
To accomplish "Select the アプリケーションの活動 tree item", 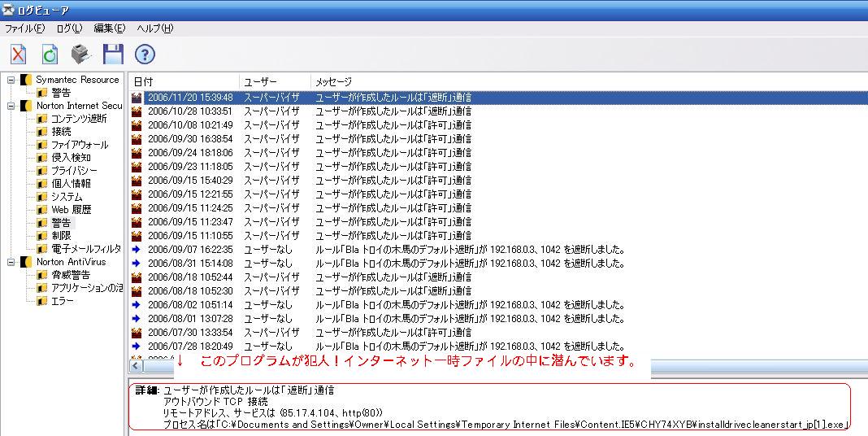I will click(x=86, y=287).
